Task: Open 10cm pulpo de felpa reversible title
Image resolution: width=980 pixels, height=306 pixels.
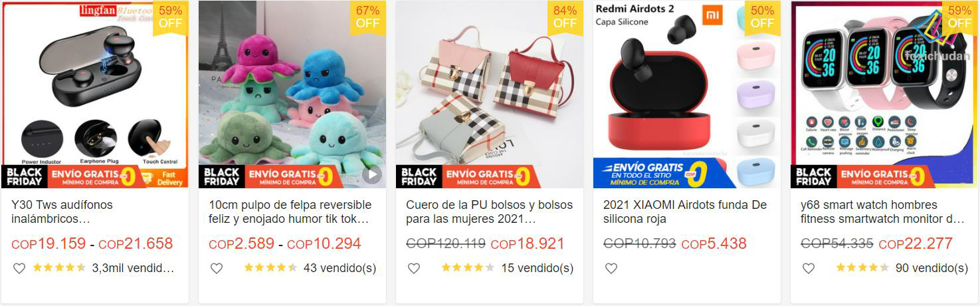Action: [x=290, y=212]
